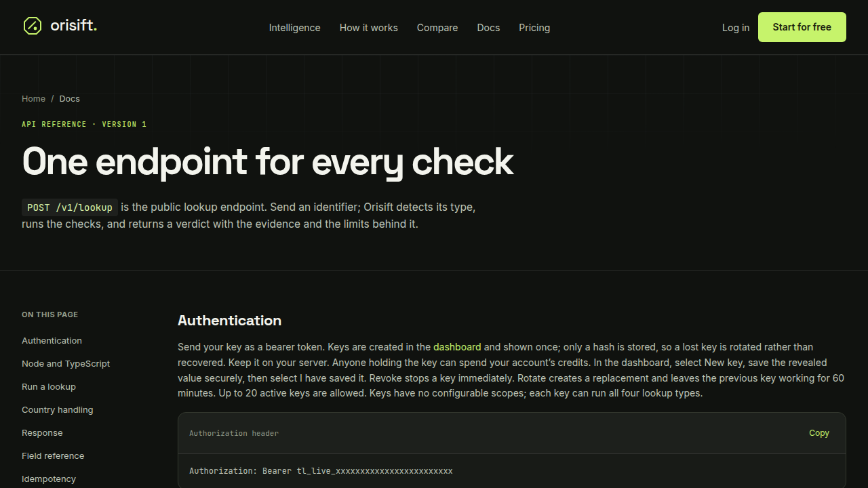Click the 'API REFERENCE · VERSION 1' label
This screenshot has height=488, width=868.
tap(84, 125)
